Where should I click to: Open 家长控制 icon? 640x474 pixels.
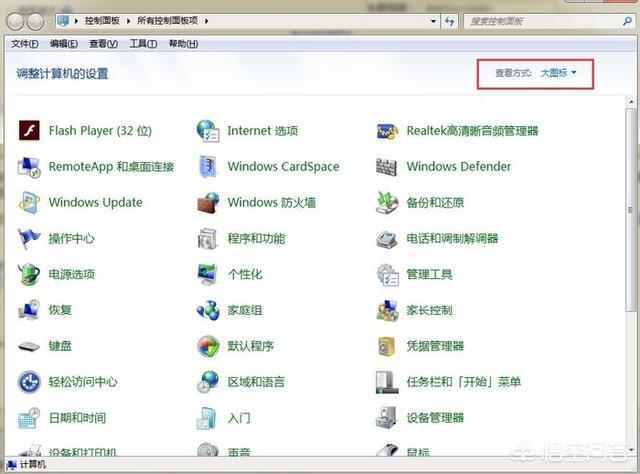pos(387,310)
